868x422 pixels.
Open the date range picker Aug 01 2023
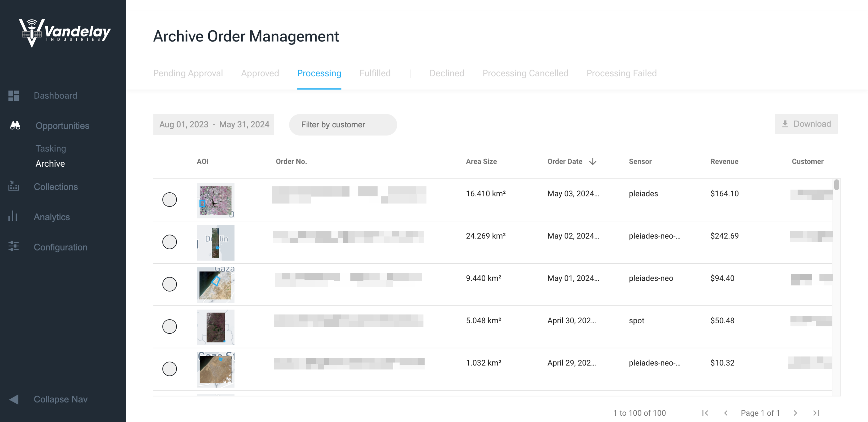point(214,124)
